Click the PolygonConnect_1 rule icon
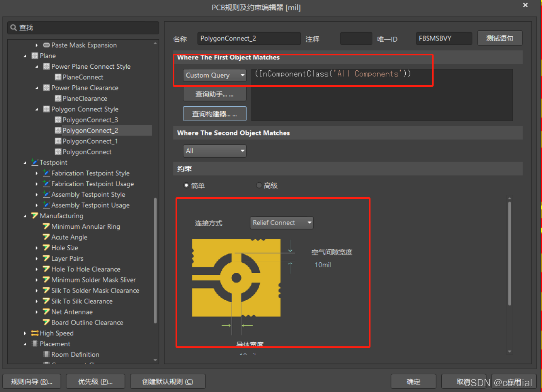Image resolution: width=542 pixels, height=392 pixels. point(58,141)
